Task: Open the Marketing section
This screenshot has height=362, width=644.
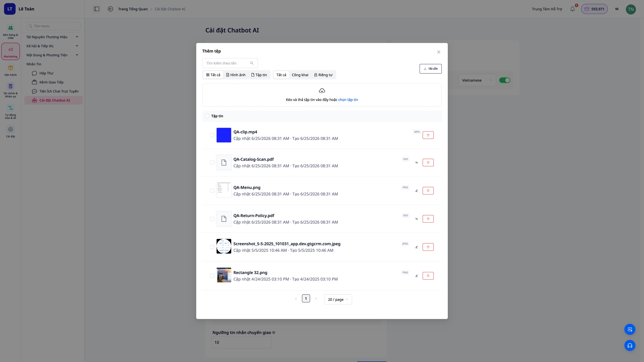Action: (x=10, y=51)
